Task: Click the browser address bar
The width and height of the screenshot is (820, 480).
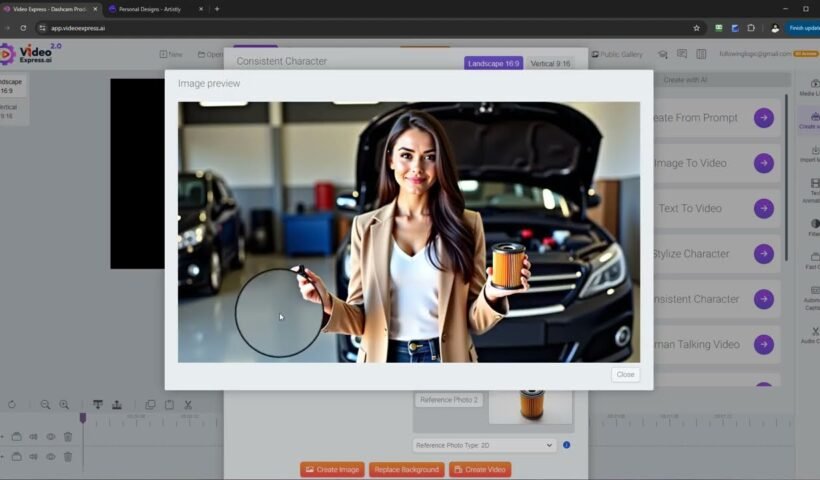Action: [366, 28]
